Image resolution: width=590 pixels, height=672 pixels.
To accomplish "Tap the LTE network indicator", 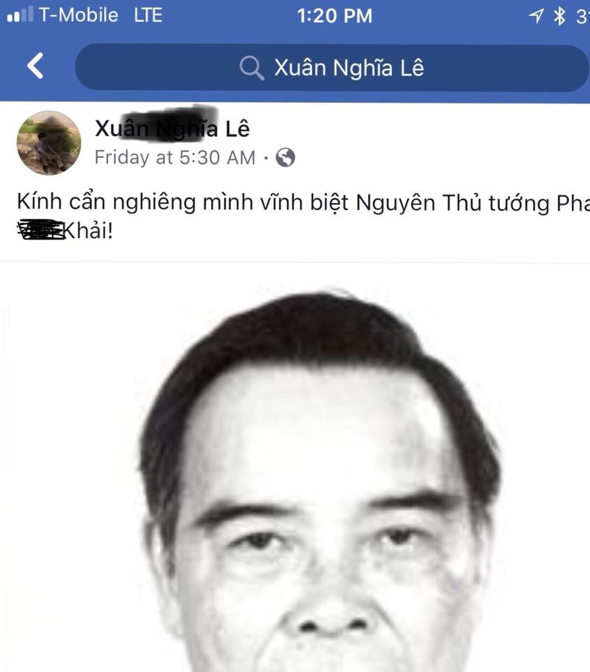I will click(x=148, y=15).
